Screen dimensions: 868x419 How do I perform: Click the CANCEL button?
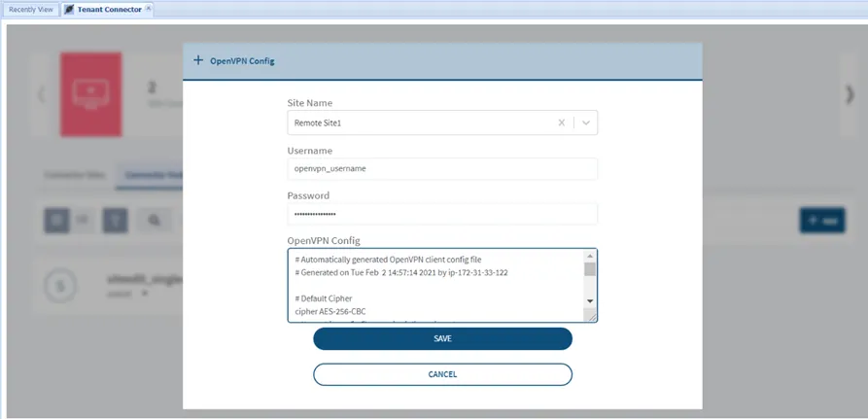click(442, 374)
